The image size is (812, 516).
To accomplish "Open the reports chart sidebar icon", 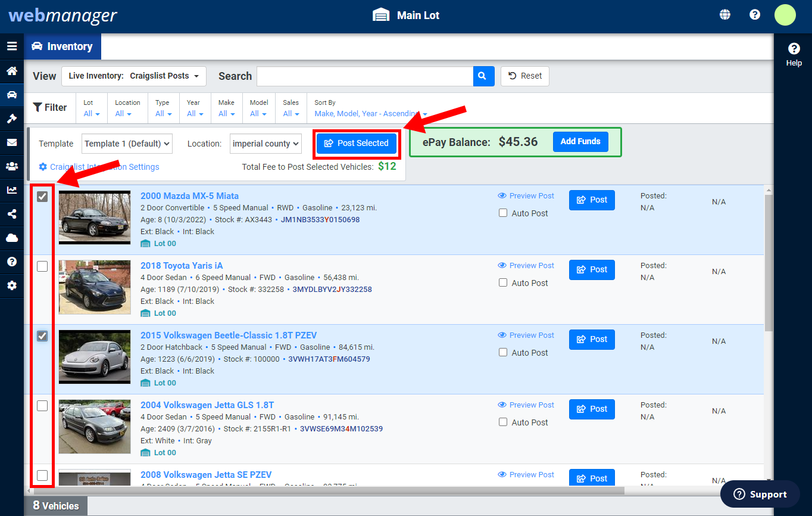I will click(11, 190).
